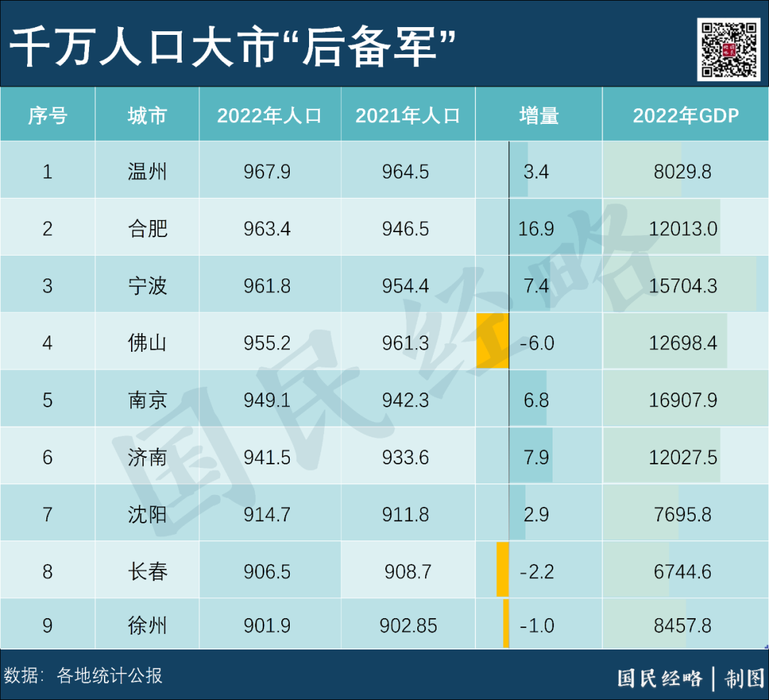Select the 2022年GDP column header

point(686,116)
